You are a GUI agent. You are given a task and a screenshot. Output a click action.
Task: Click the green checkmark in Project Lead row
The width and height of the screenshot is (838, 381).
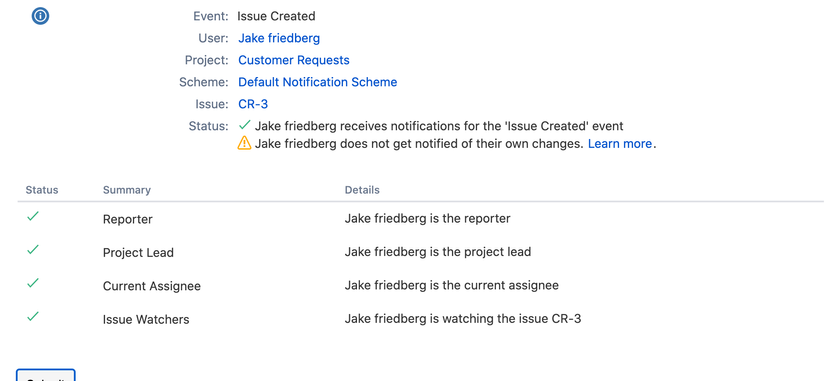(x=33, y=250)
